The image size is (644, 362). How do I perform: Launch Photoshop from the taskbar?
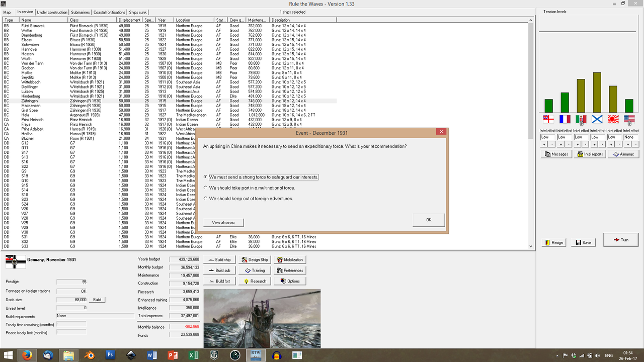[110, 355]
